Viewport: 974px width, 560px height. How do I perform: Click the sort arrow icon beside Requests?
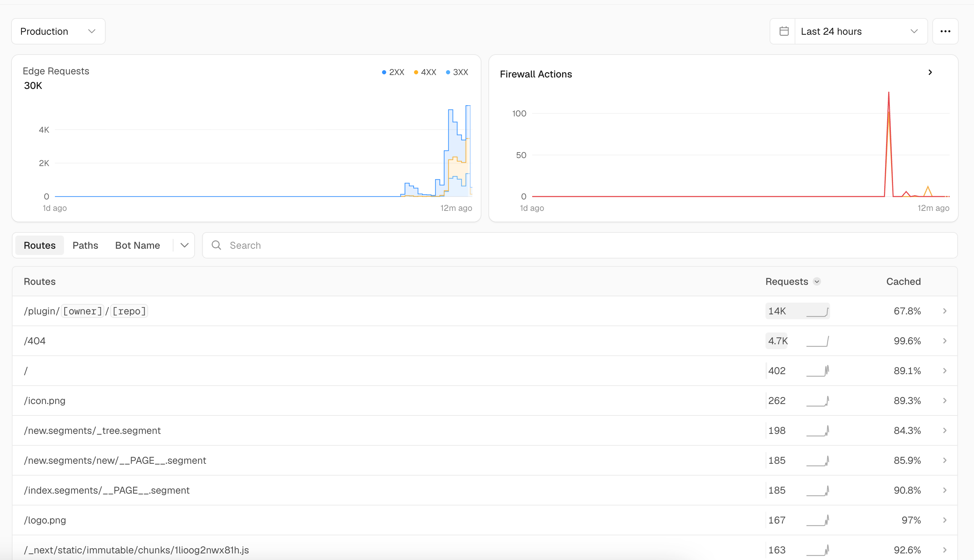[817, 281]
